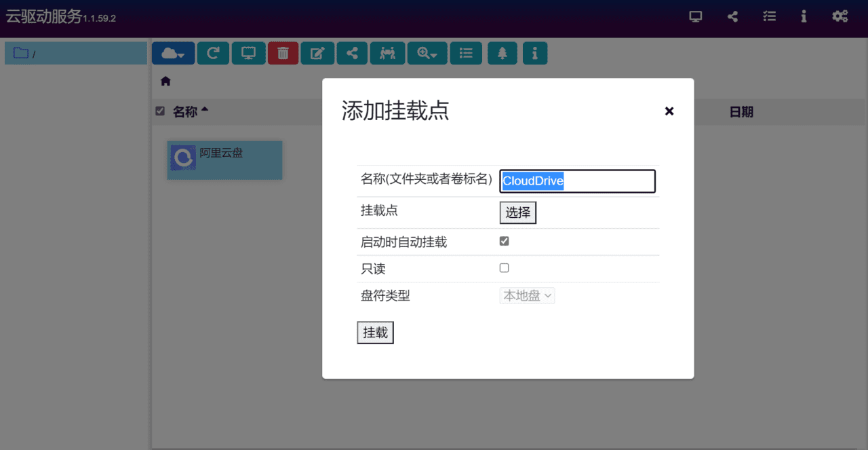Click the refresh icon in the file toolbar
Viewport: 868px width, 450px height.
click(x=213, y=54)
